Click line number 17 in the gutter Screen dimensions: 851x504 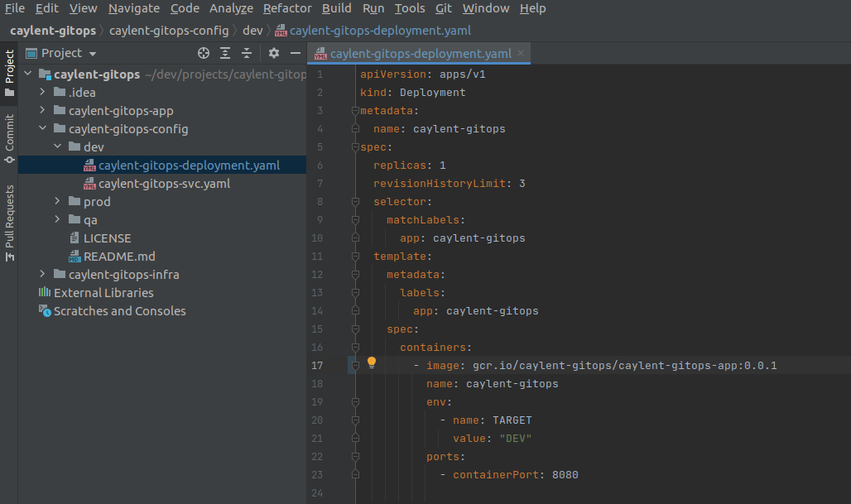coord(318,366)
